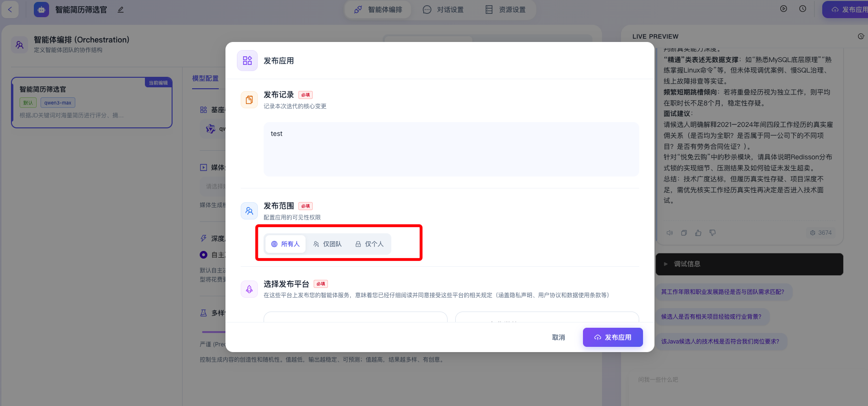Open history via the top bar clock icon
Screen dimensions: 868x406
803,9
